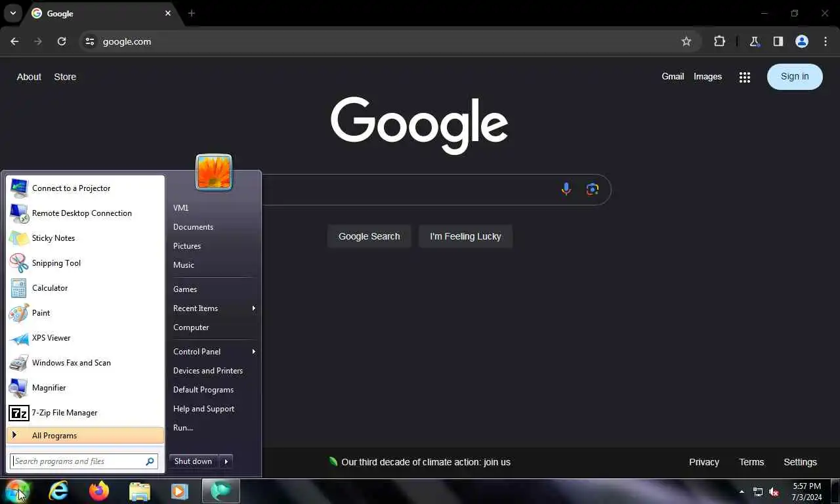Expand Recent Items submenu
Screen dimensions: 840x504
point(213,308)
